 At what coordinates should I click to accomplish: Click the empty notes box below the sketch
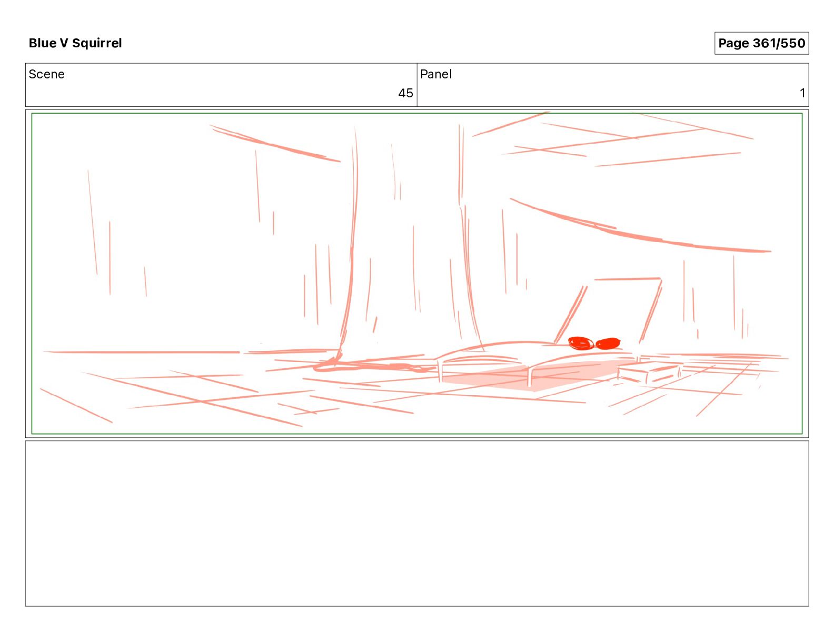tap(417, 524)
